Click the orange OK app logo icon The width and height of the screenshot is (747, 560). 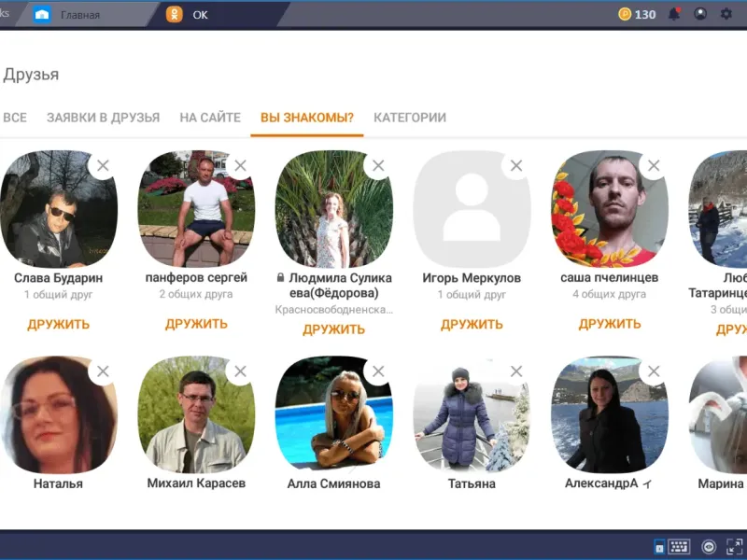[x=175, y=14]
